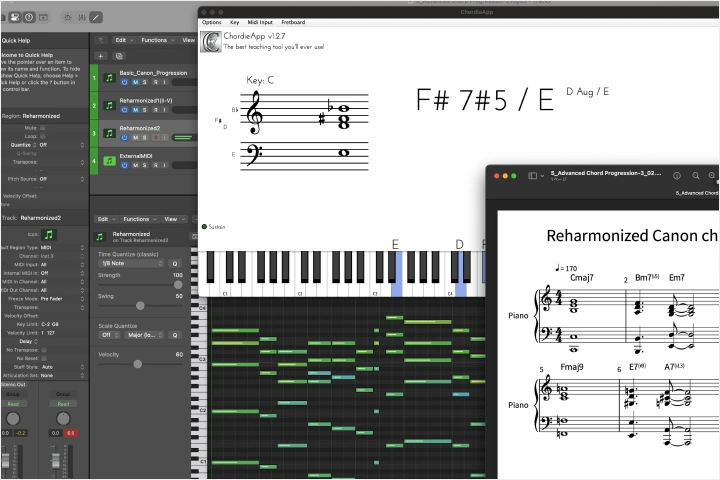Click the track inspector Icon picker
Viewport: 720px width, 480px height.
tap(48, 235)
